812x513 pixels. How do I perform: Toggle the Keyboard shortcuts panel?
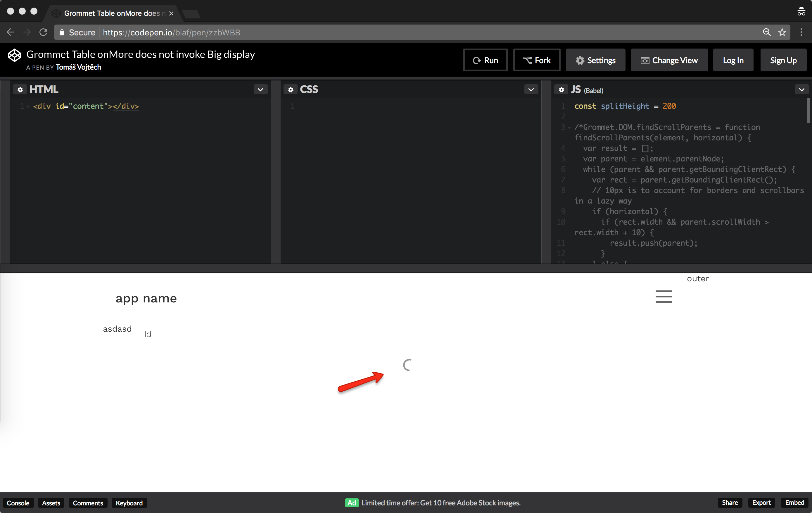click(129, 502)
